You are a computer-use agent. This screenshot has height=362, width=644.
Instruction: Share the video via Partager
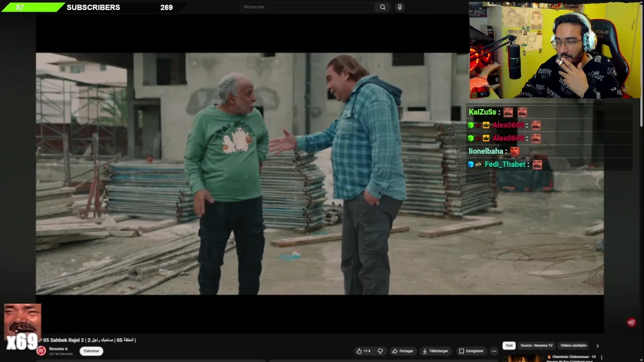[403, 351]
